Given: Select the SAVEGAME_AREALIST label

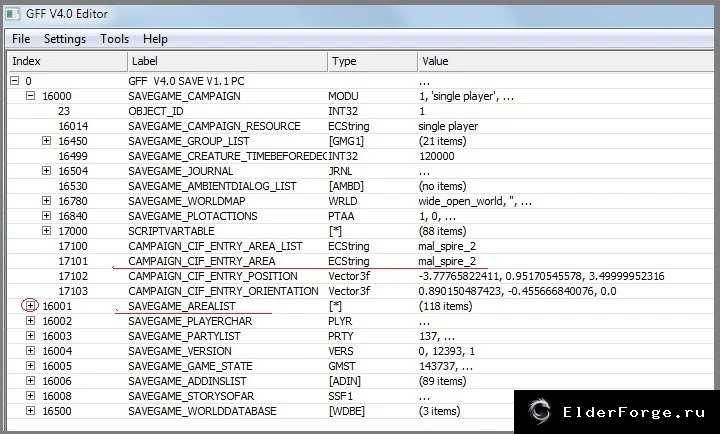Looking at the screenshot, I should pyautogui.click(x=182, y=306).
